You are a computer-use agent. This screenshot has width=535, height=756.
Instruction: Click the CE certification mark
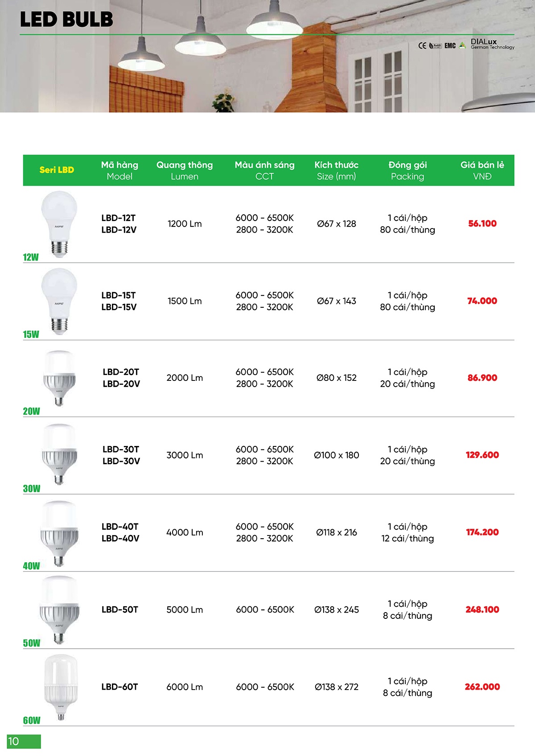click(422, 45)
